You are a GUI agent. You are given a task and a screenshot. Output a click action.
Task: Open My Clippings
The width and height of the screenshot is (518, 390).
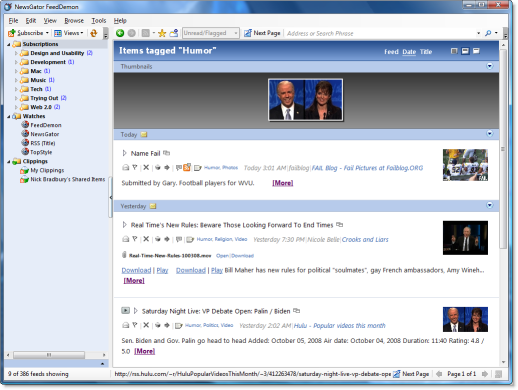click(x=47, y=170)
